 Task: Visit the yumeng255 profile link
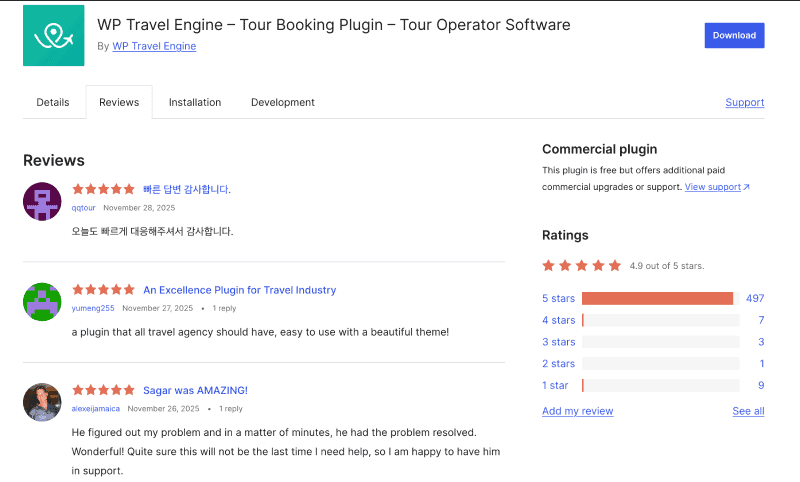(x=93, y=308)
